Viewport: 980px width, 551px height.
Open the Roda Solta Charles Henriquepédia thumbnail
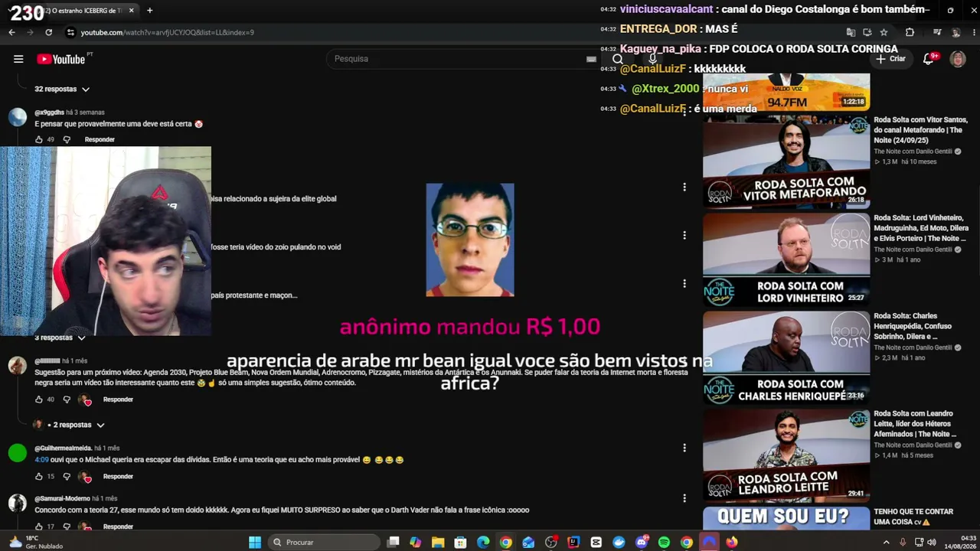pyautogui.click(x=786, y=357)
